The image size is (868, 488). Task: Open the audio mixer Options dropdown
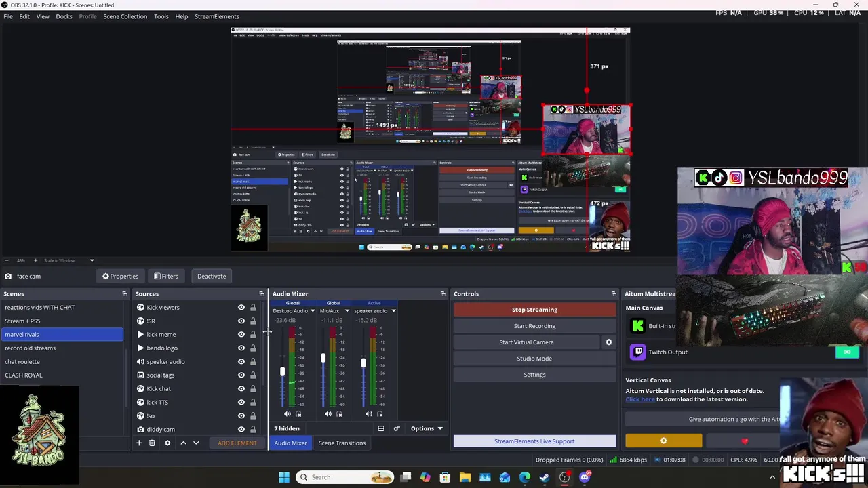click(427, 428)
